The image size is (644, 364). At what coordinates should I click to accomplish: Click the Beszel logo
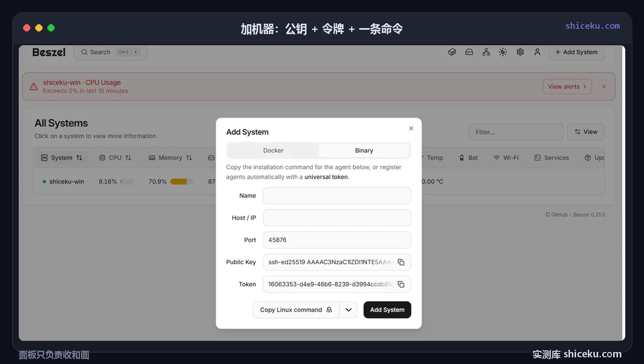[49, 52]
